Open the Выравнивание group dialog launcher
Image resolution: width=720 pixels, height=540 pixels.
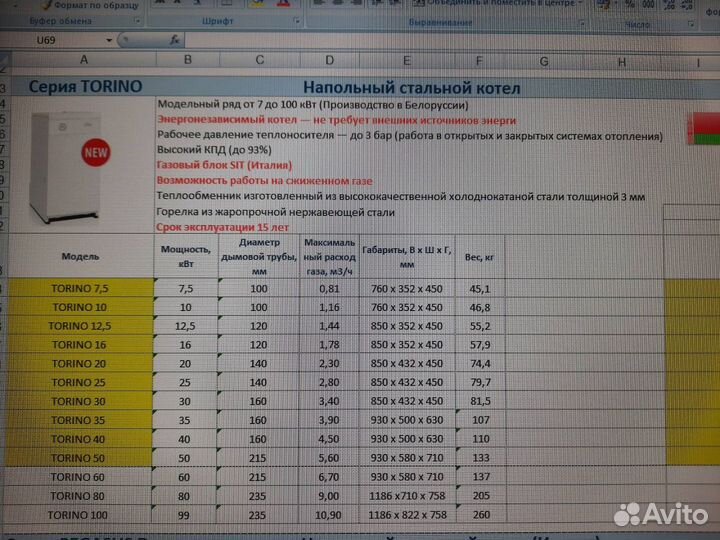point(582,22)
